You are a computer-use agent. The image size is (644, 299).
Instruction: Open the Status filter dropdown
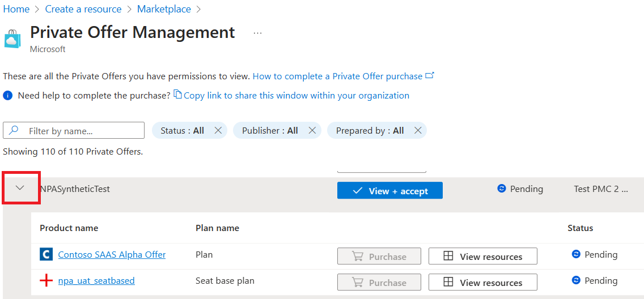[x=182, y=131]
